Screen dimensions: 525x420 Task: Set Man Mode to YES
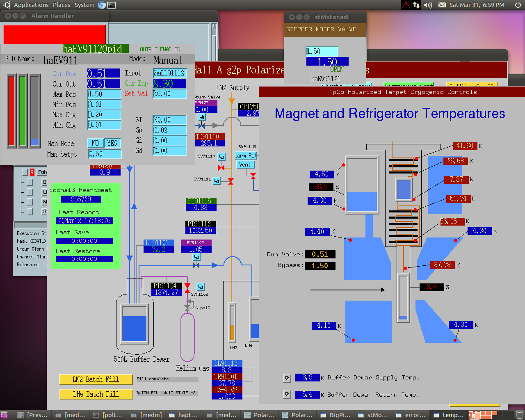(x=112, y=143)
